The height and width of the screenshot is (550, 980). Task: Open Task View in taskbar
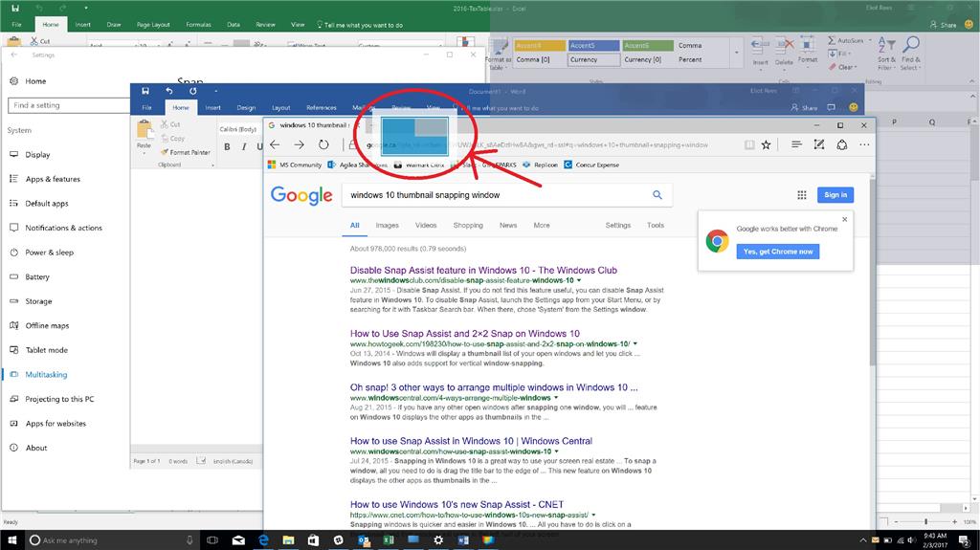pos(212,540)
